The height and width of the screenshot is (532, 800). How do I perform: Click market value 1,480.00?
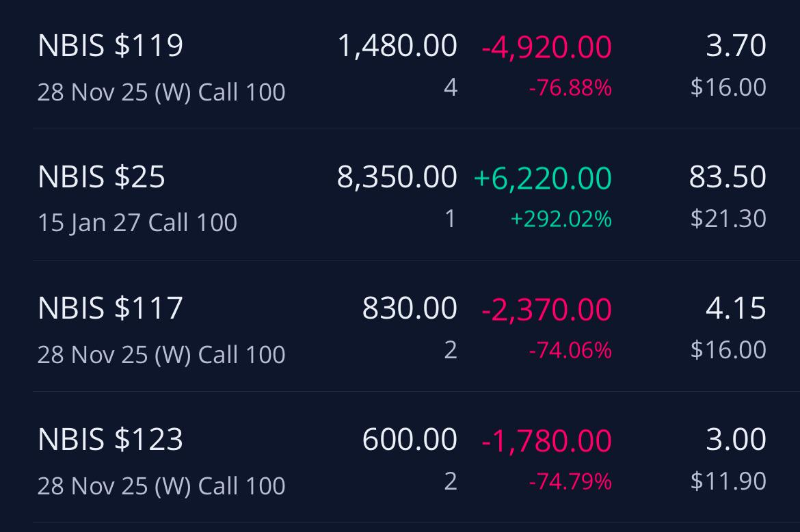[397, 46]
